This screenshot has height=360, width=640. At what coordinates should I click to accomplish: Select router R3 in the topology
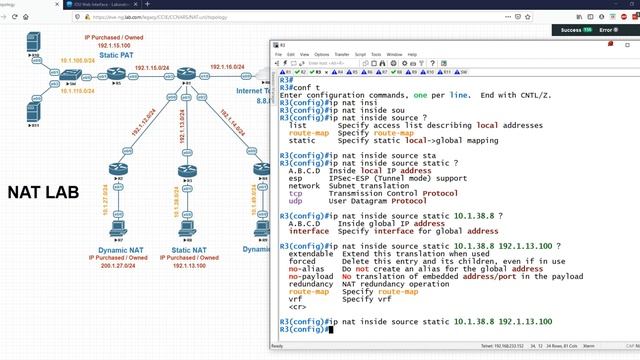187,171
